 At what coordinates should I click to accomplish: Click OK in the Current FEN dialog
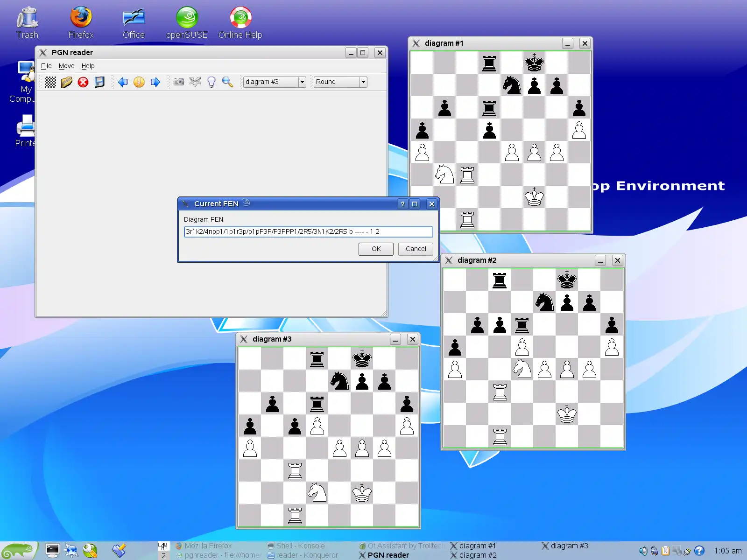click(x=376, y=249)
